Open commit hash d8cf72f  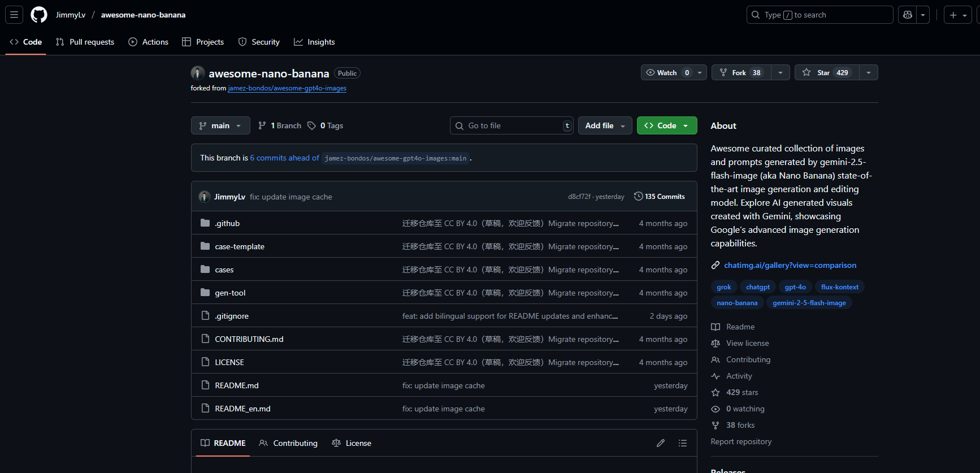pyautogui.click(x=579, y=197)
